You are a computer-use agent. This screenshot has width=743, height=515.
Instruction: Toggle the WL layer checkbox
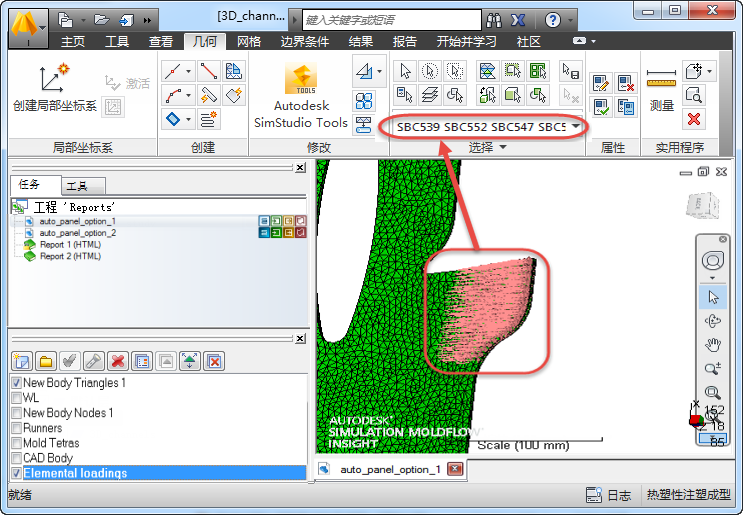coord(17,398)
